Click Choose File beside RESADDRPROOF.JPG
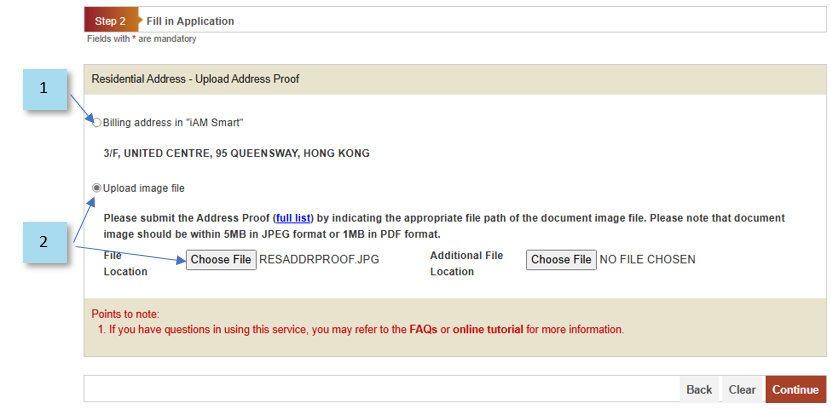This screenshot has width=831, height=409. point(221,260)
